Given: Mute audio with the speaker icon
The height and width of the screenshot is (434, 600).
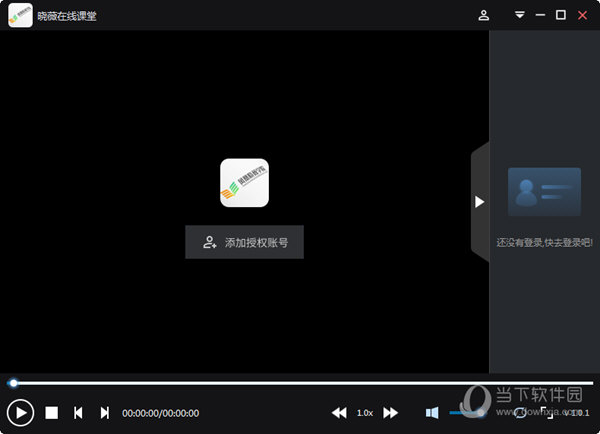Looking at the screenshot, I should click(x=432, y=413).
